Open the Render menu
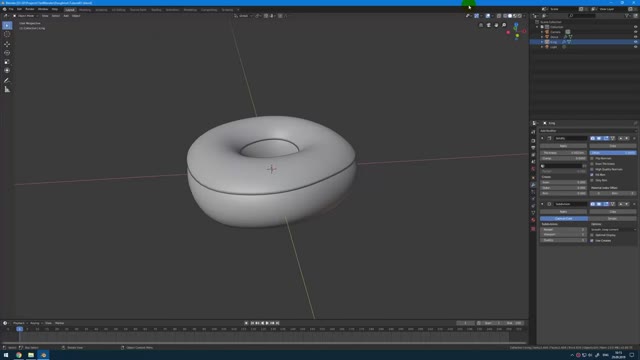 click(30, 9)
